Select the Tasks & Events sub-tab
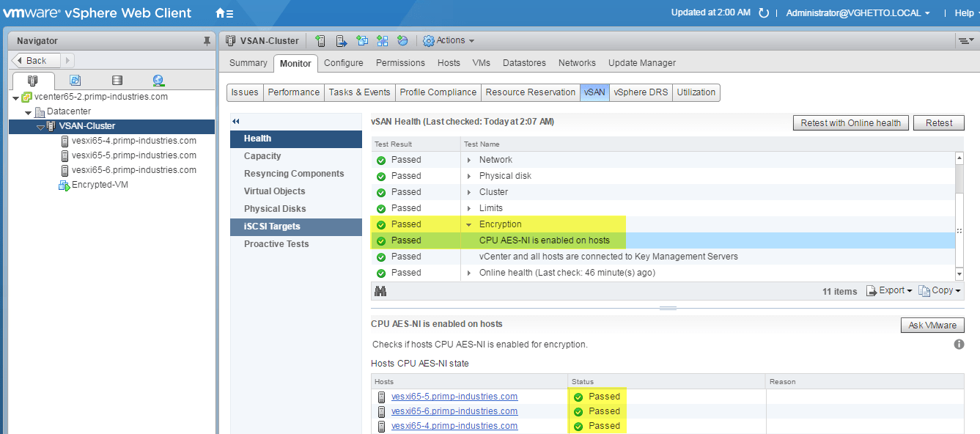Image resolution: width=980 pixels, height=434 pixels. [x=359, y=92]
